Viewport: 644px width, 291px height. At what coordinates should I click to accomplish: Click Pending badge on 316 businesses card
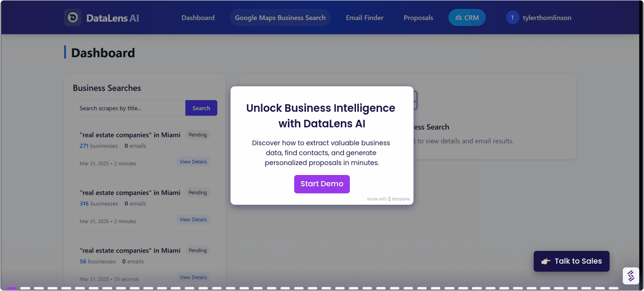[x=198, y=192]
